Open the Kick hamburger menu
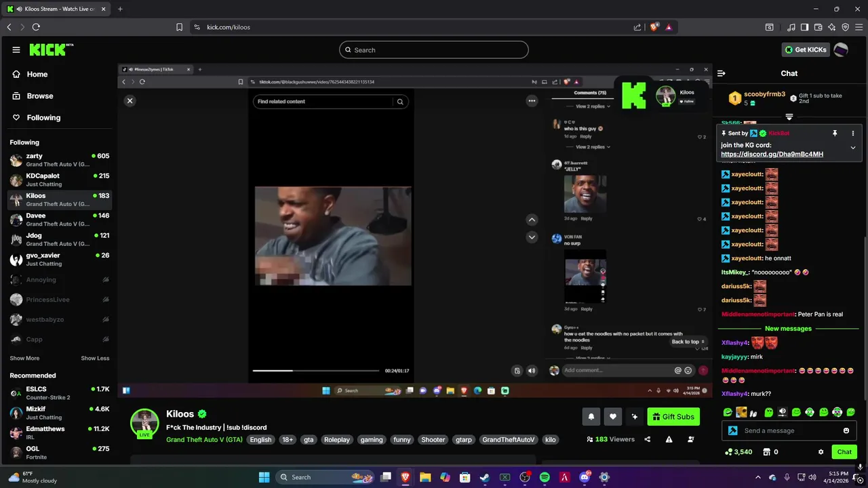 (16, 49)
